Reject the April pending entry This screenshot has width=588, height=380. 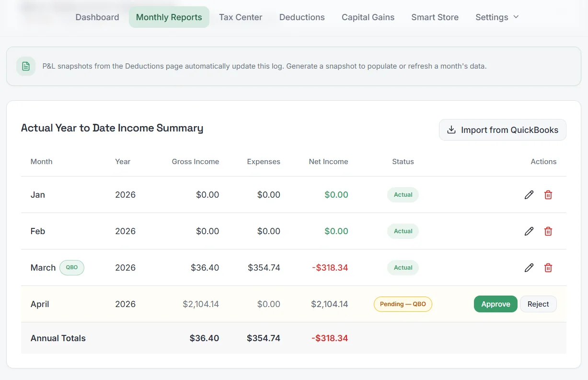click(x=538, y=304)
